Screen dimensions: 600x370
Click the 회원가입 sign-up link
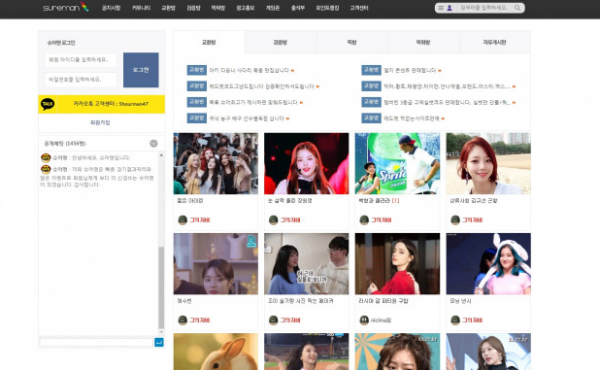100,122
